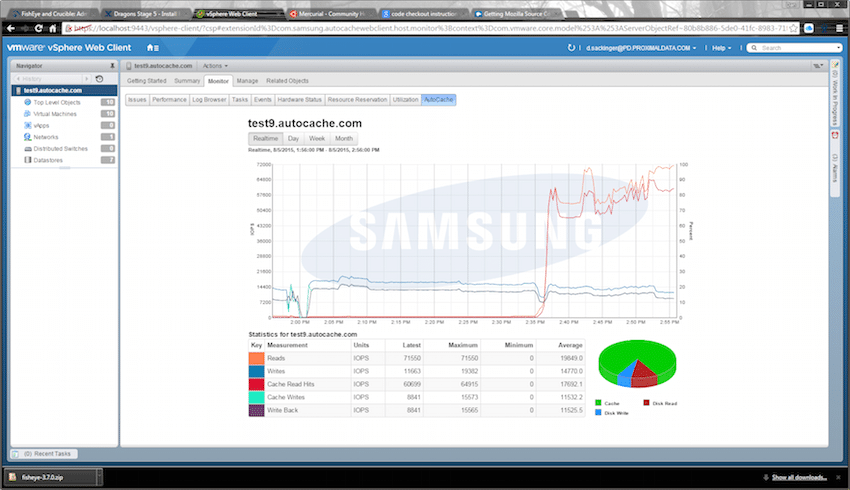Open the panel options dropdown at top right
Screen dimensions: 850x490
click(817, 66)
